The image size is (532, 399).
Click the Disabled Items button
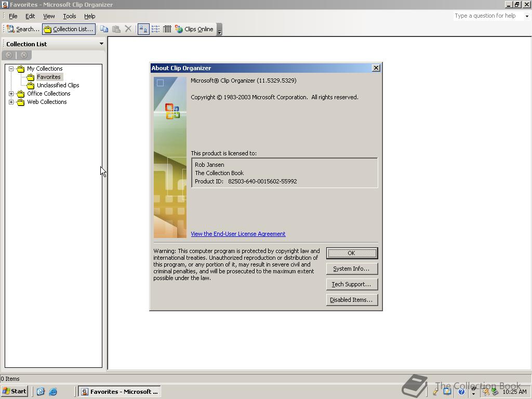click(x=352, y=300)
